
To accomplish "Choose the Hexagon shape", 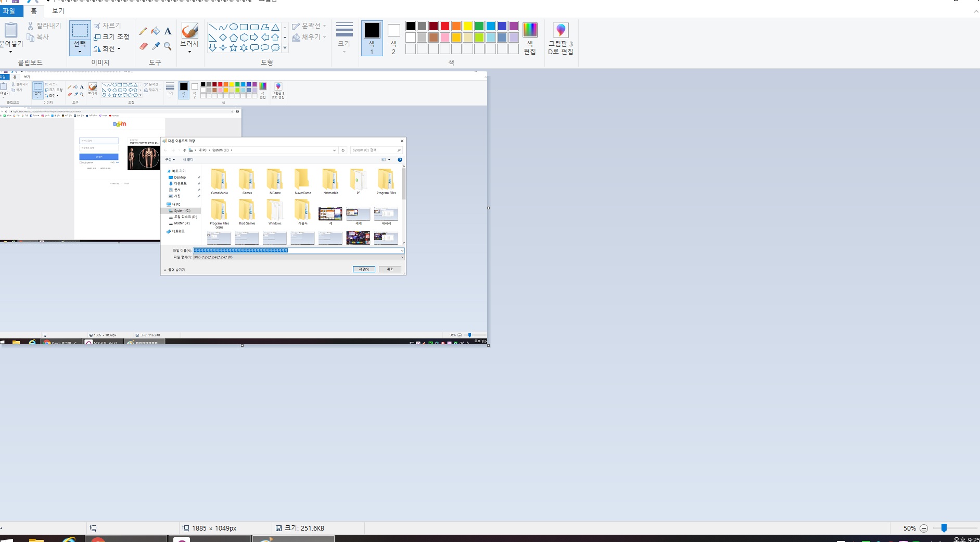I will coord(244,37).
